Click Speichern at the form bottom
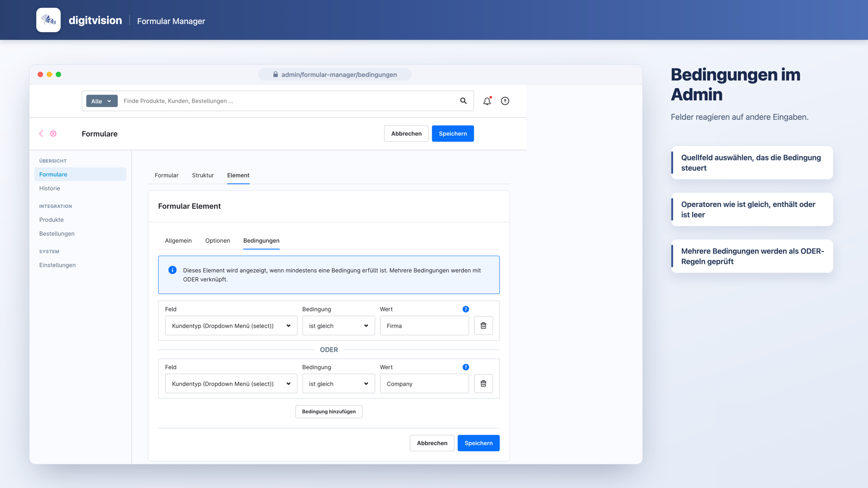The height and width of the screenshot is (488, 868). 478,443
